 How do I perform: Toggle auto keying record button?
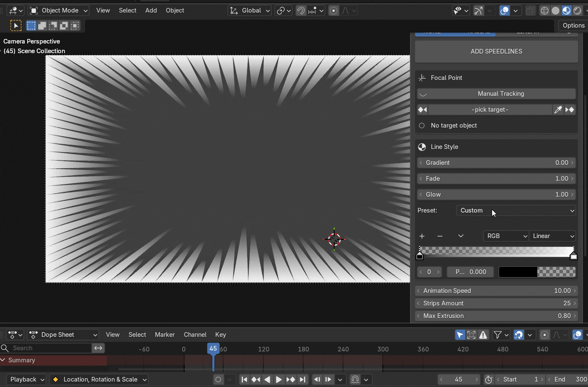(x=218, y=379)
